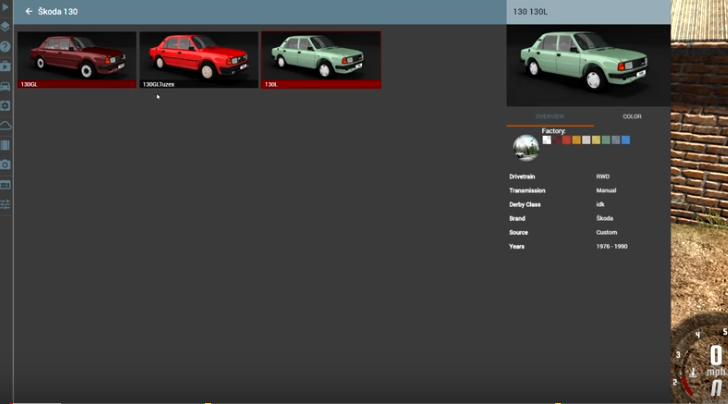
Task: Click the play icon in the sidebar
Action: click(6, 7)
